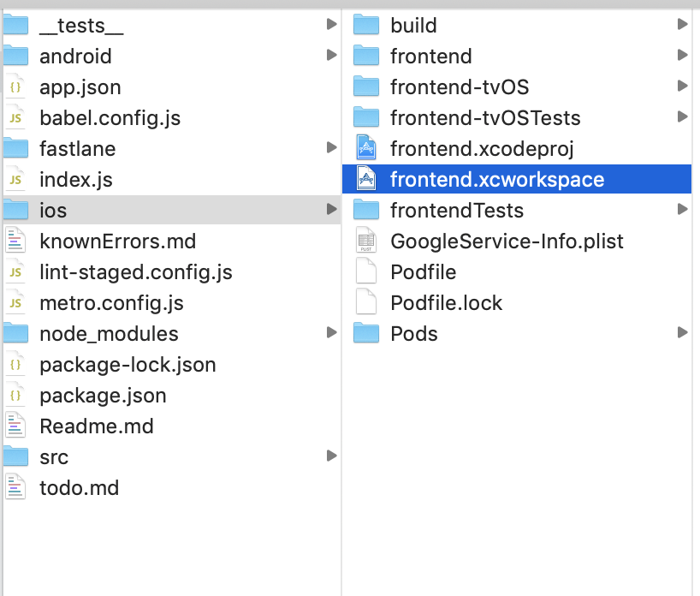Click the GoogleService-Info.plist file icon
Viewport: 700px width, 596px height.
coord(366,241)
